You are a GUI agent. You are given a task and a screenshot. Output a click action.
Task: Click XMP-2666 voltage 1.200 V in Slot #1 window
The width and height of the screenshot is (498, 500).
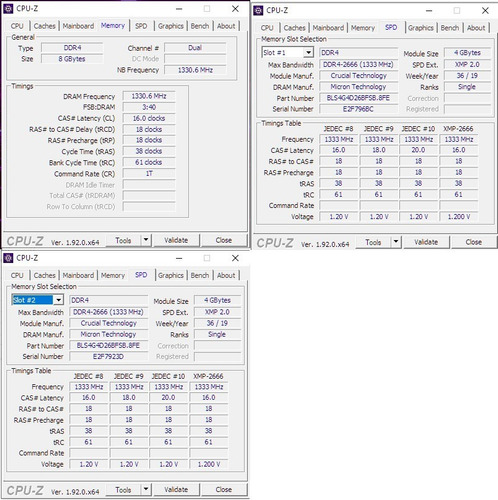click(459, 217)
